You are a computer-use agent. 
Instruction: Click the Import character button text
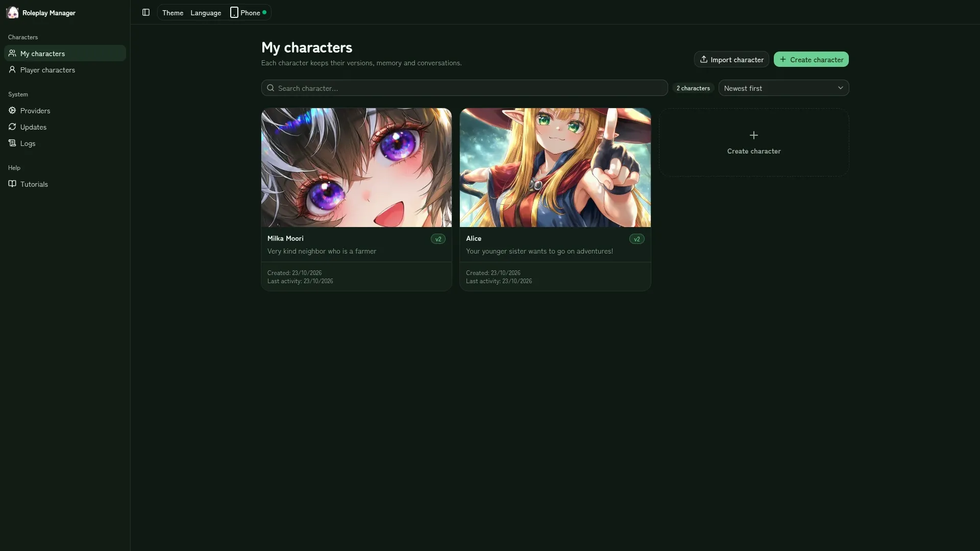pyautogui.click(x=737, y=60)
